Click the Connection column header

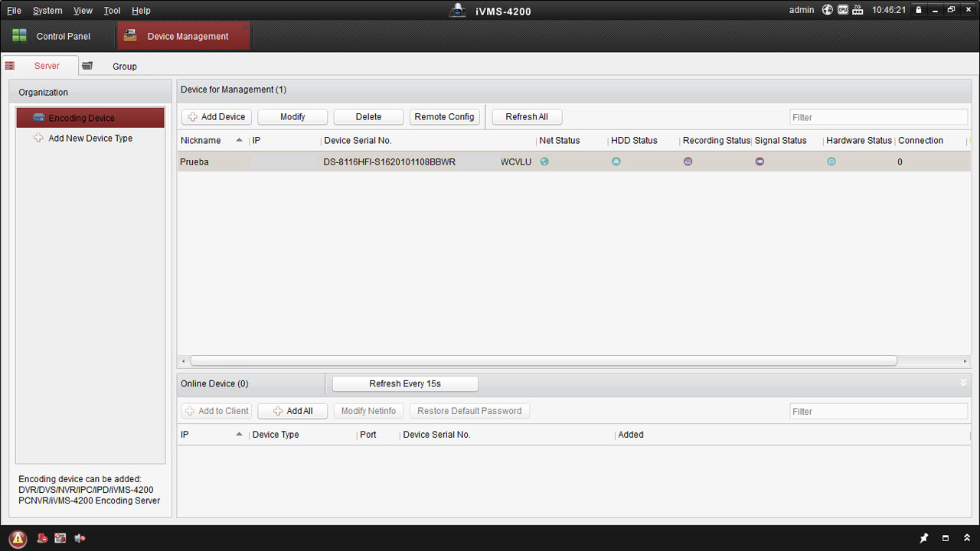(x=930, y=141)
